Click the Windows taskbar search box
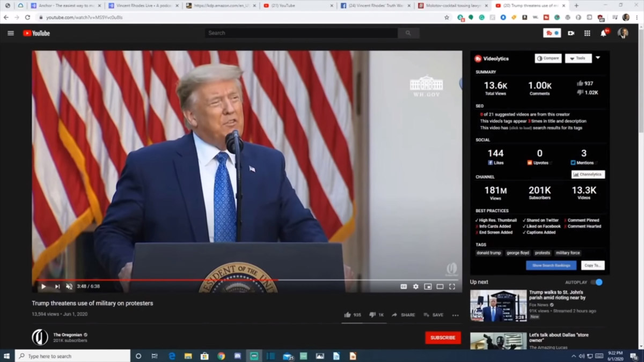The image size is (644, 362). (72, 356)
